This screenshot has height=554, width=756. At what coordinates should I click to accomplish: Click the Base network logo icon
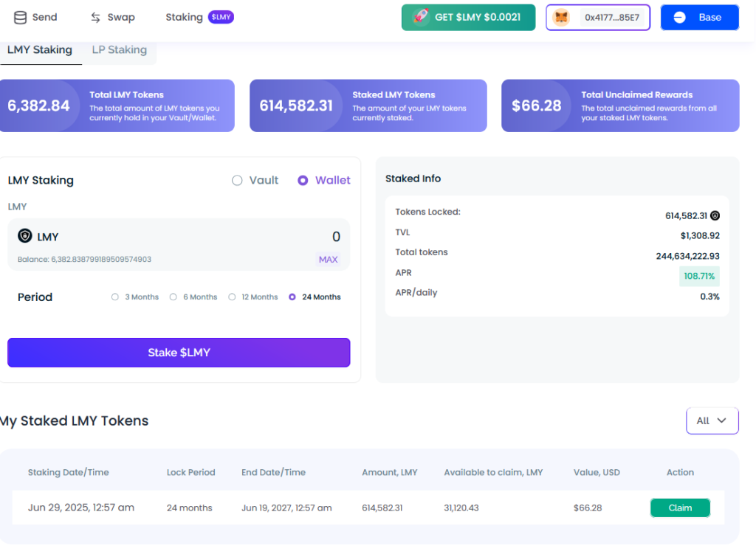click(679, 18)
